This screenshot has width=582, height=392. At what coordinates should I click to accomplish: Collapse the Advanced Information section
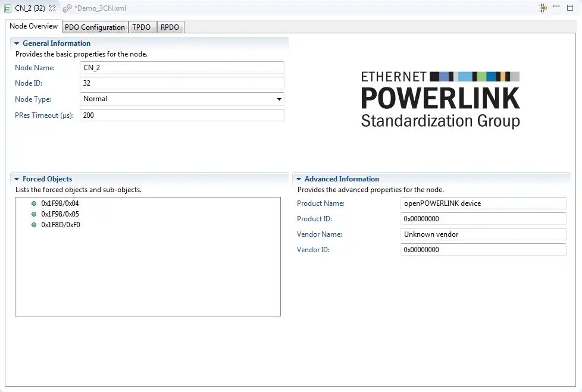click(x=299, y=179)
